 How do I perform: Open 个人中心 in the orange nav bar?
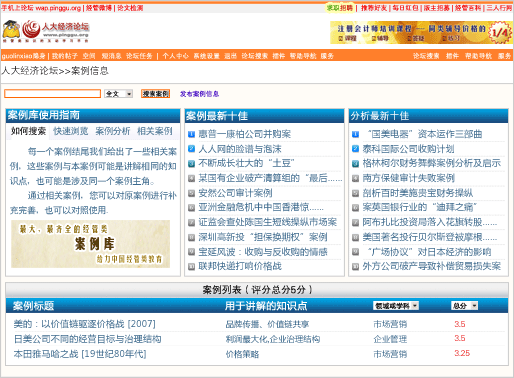pos(175,56)
